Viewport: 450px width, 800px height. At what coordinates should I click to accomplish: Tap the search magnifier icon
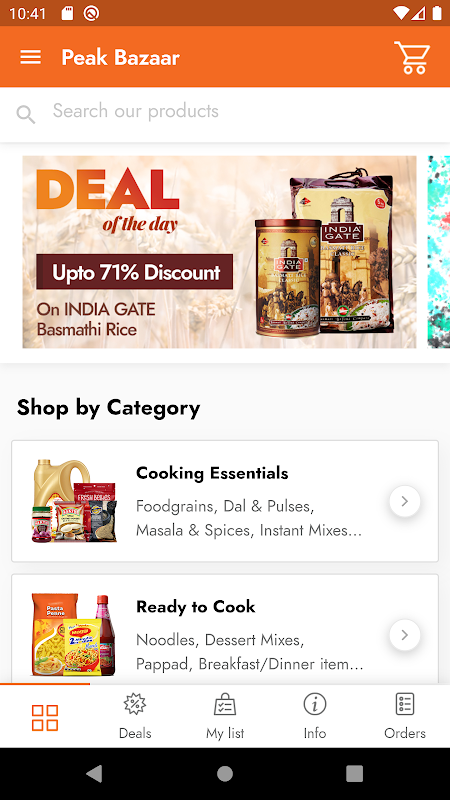click(26, 114)
